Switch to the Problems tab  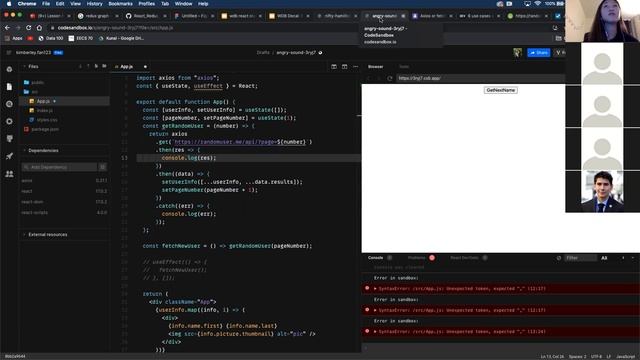click(x=416, y=258)
